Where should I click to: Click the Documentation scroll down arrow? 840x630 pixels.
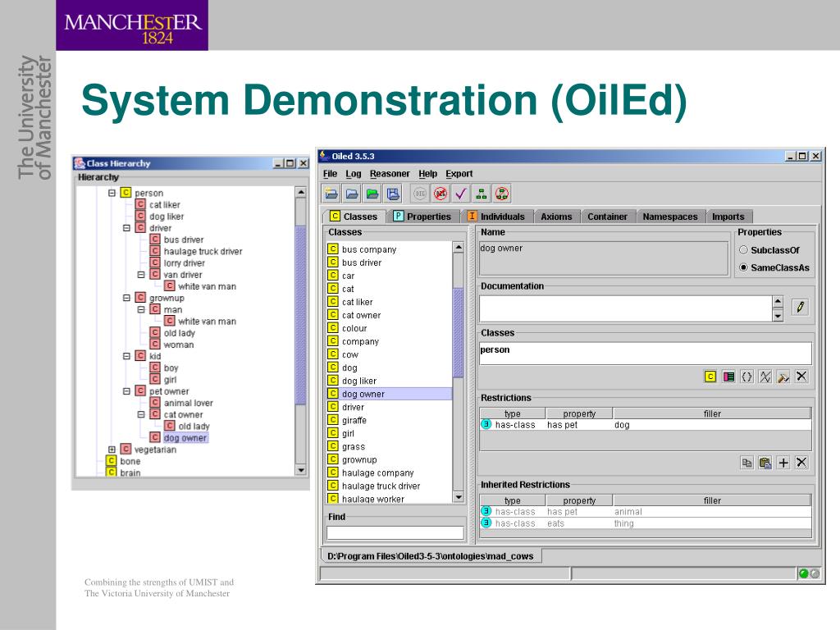778,316
